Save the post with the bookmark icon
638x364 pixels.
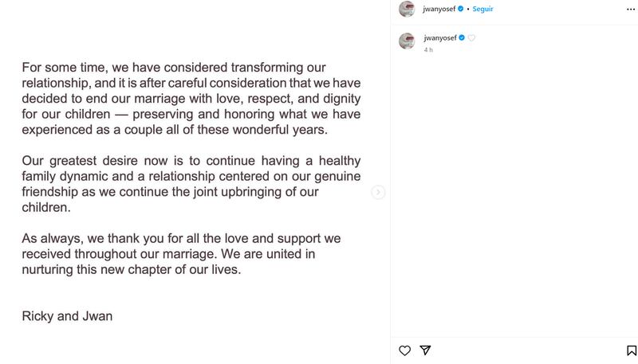point(631,350)
